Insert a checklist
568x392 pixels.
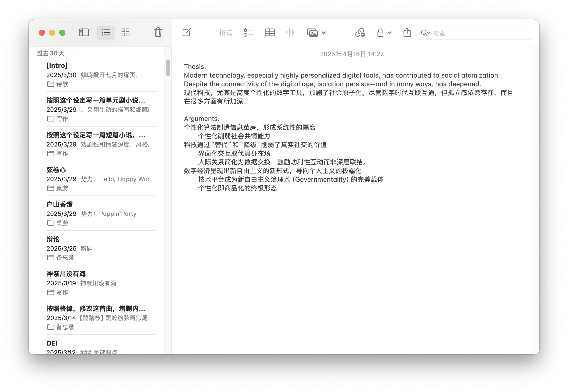248,32
